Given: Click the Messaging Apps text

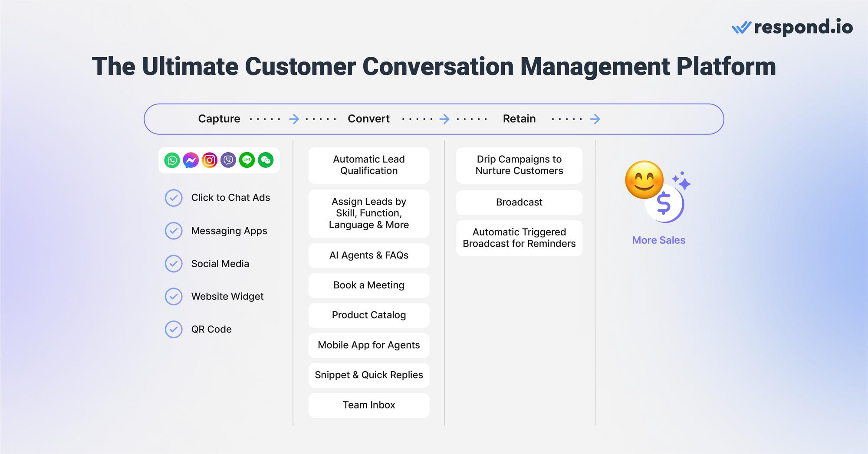Looking at the screenshot, I should pyautogui.click(x=229, y=231).
